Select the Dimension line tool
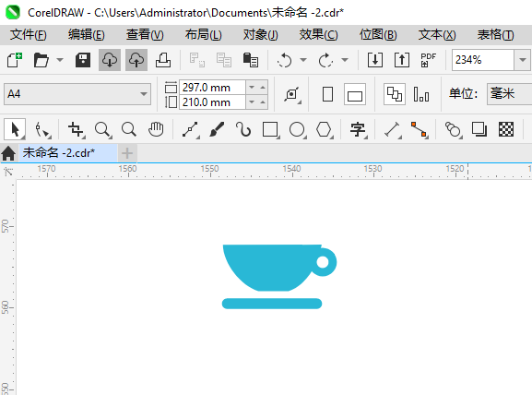 pyautogui.click(x=393, y=130)
